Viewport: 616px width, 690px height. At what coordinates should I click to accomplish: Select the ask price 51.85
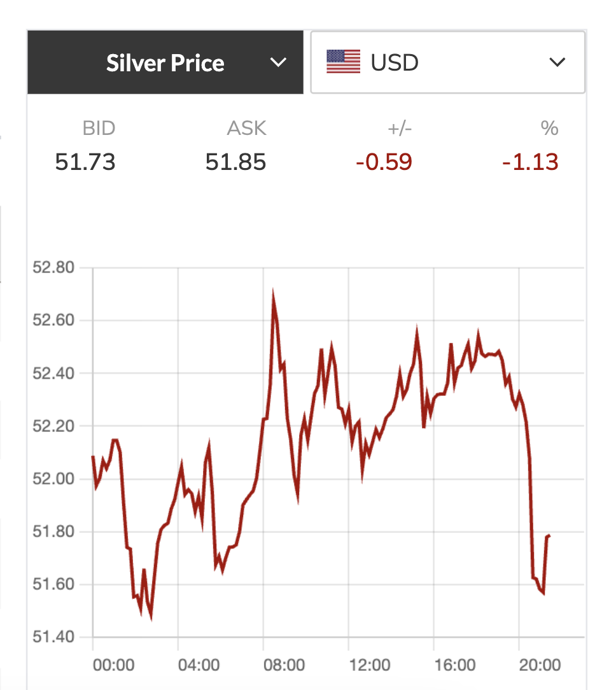point(235,162)
